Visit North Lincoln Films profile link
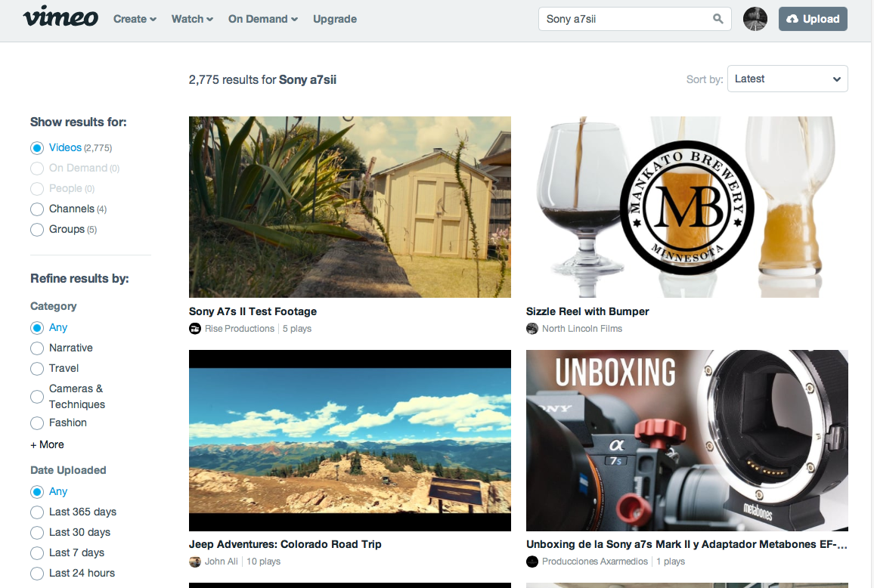The height and width of the screenshot is (588, 874). (582, 329)
